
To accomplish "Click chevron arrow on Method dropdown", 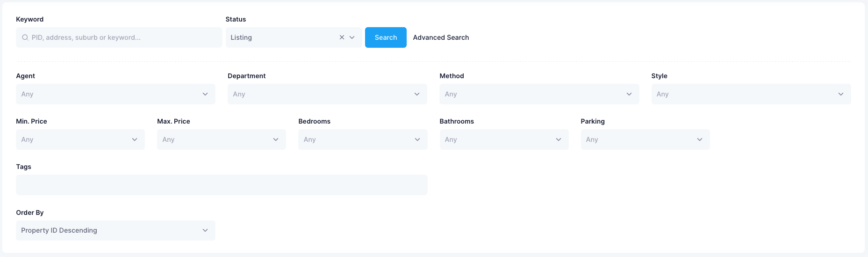I will [629, 94].
